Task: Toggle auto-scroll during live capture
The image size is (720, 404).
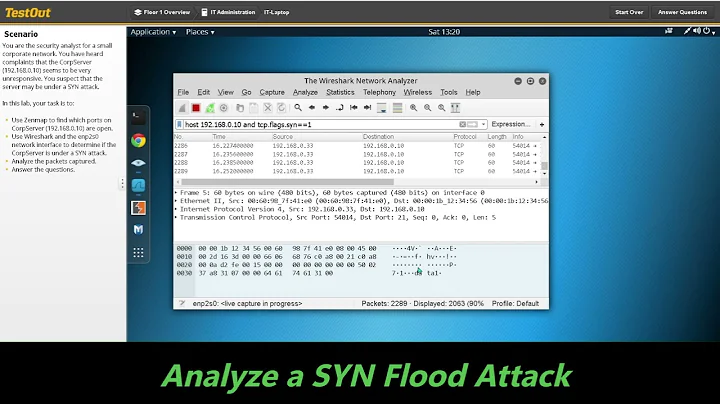Action: (382, 108)
